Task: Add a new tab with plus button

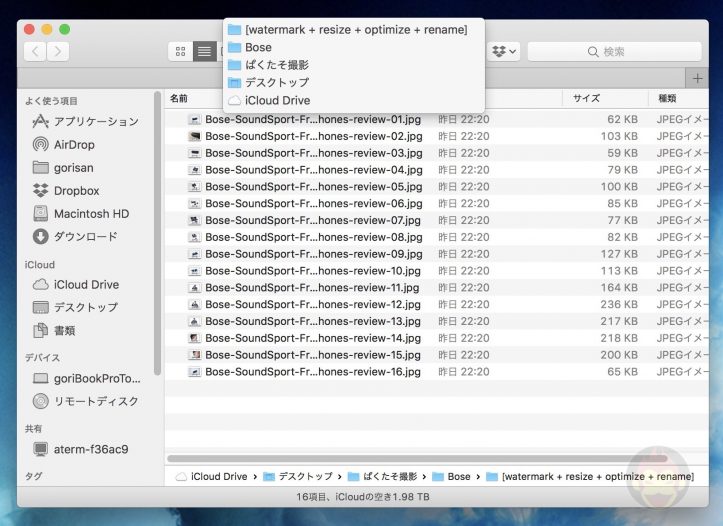Action: tap(697, 79)
